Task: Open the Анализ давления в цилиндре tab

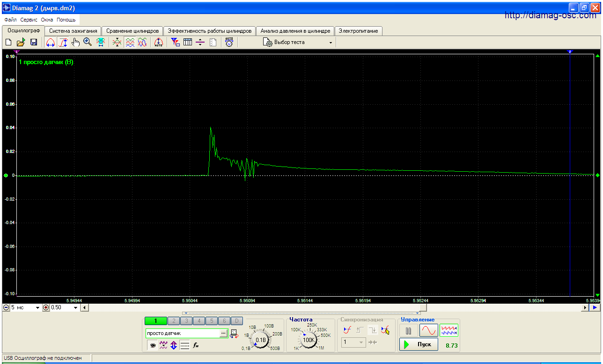Action: [x=295, y=31]
